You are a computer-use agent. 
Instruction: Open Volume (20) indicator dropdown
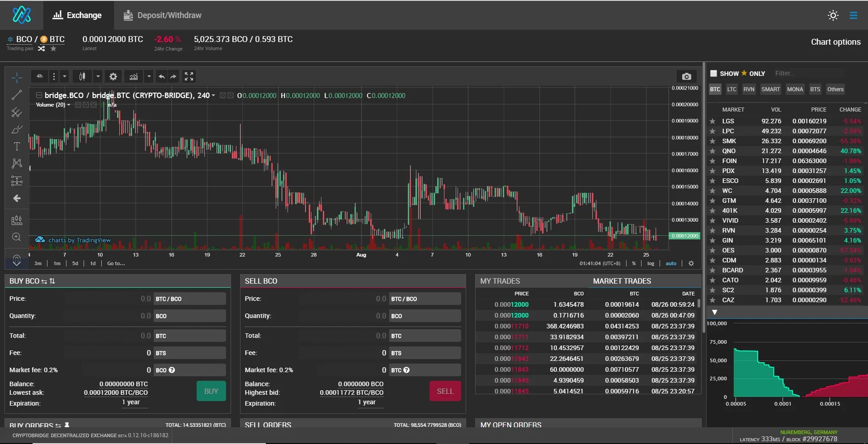click(69, 105)
